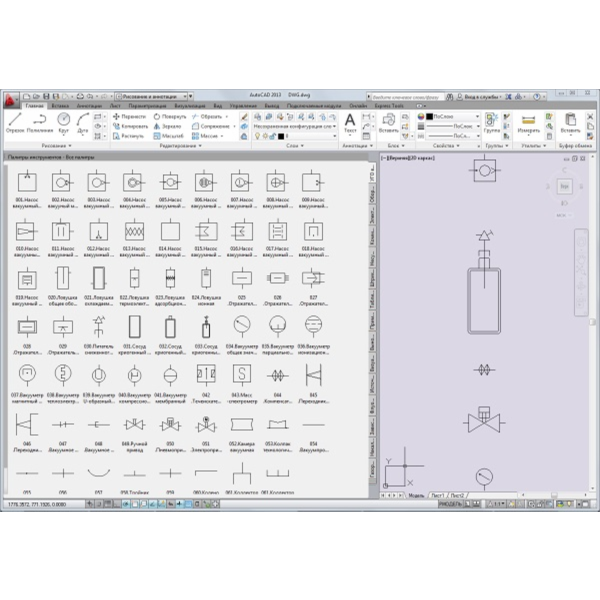Click the keyword search input field

[407, 97]
